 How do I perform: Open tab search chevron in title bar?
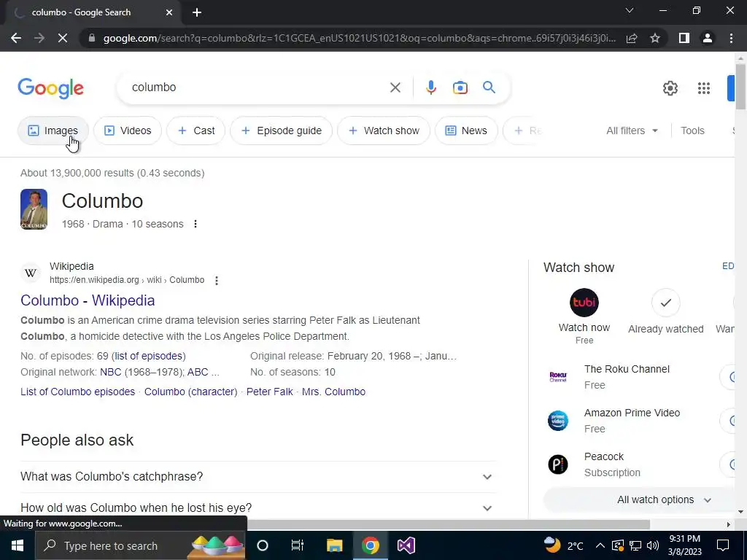[630, 10]
